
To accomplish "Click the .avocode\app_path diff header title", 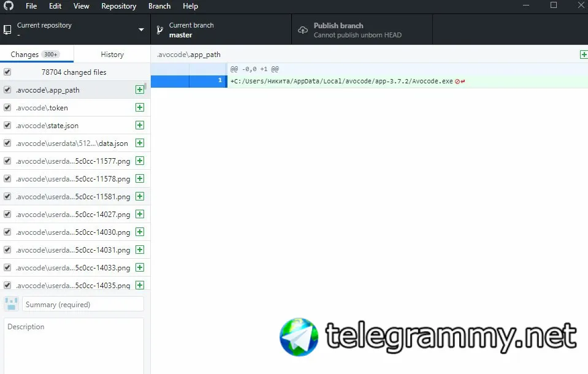I will (189, 55).
